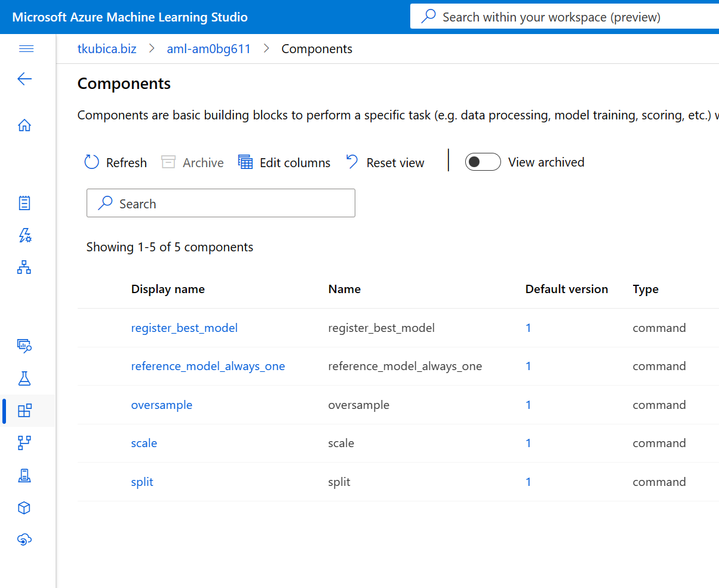Open the oversample component link
This screenshot has width=719, height=588.
tap(162, 405)
